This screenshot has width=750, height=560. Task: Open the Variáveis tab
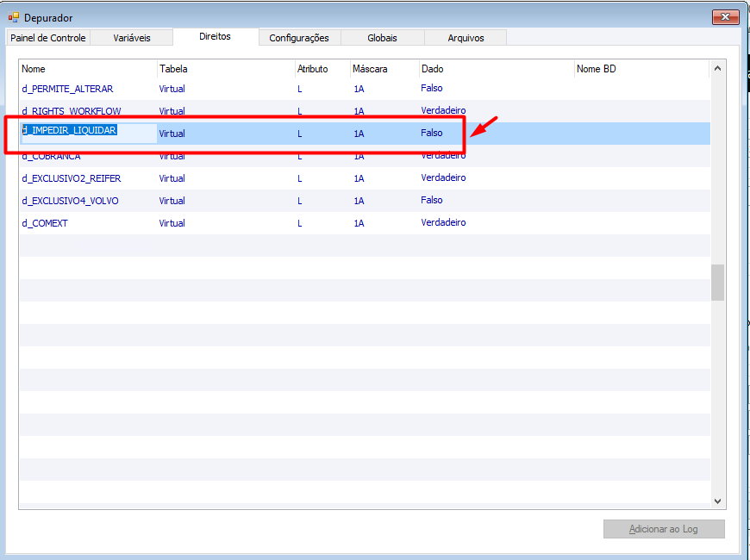[132, 38]
